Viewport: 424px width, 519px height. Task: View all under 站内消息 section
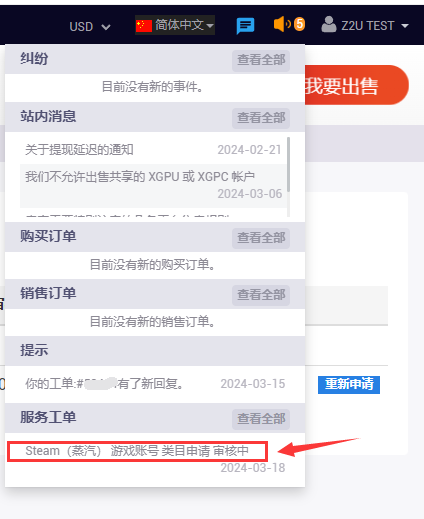pos(261,118)
